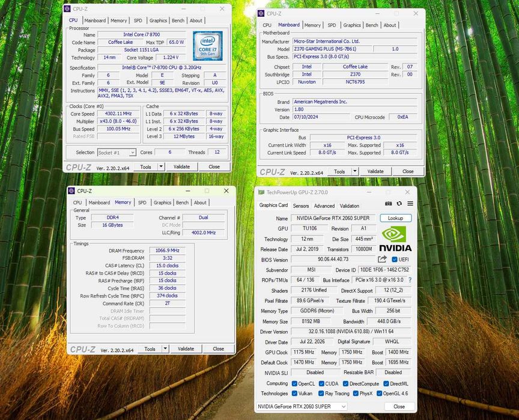Toggle the OpenCL checkbox
Screen dimensions: 519x420
pos(294,383)
